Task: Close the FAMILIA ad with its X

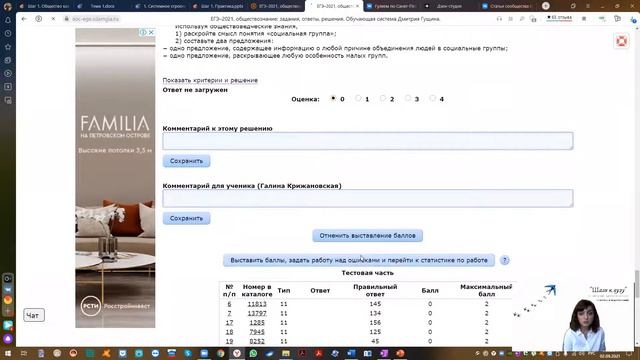Action: [x=151, y=32]
